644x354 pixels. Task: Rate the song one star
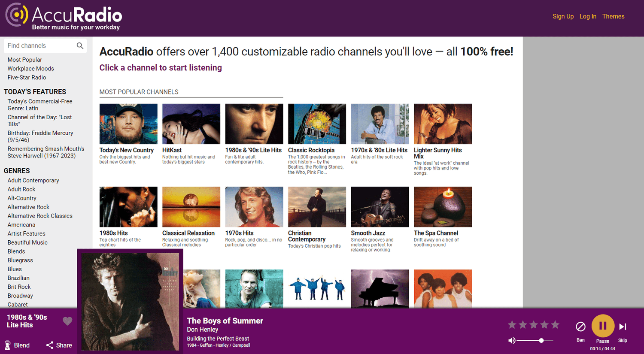(512, 325)
